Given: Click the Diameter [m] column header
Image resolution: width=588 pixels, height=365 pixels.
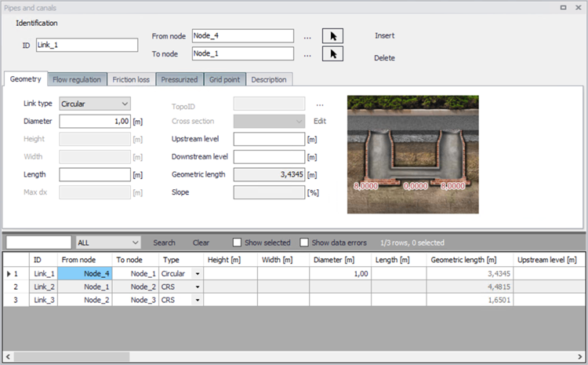Looking at the screenshot, I should coord(340,260).
